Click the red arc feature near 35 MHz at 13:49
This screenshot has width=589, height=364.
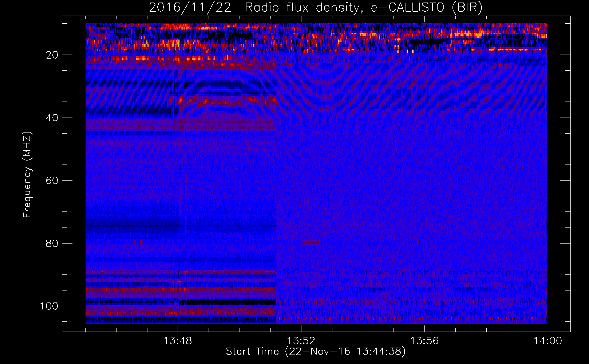pos(219,102)
